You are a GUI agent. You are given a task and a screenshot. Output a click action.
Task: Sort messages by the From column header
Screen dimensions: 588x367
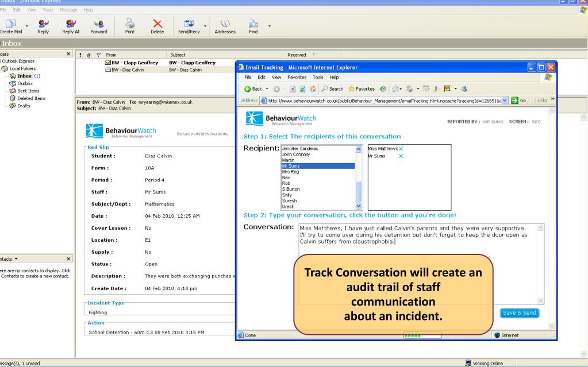[135, 55]
